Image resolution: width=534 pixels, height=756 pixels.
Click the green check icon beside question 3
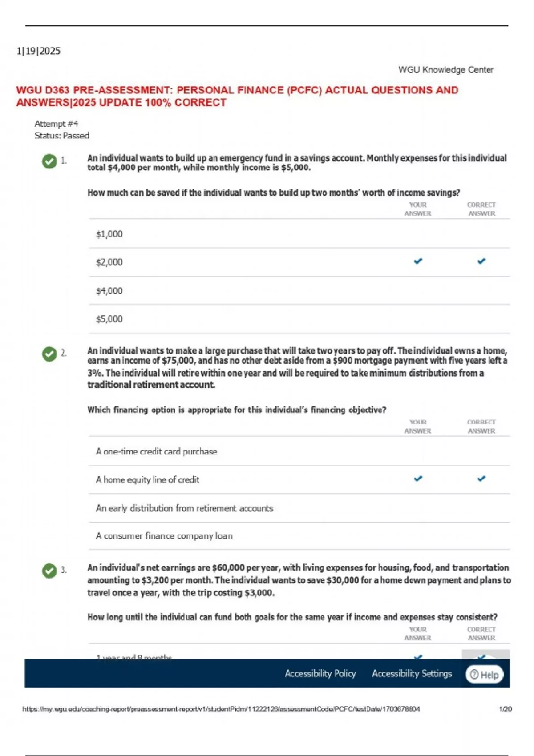49,571
